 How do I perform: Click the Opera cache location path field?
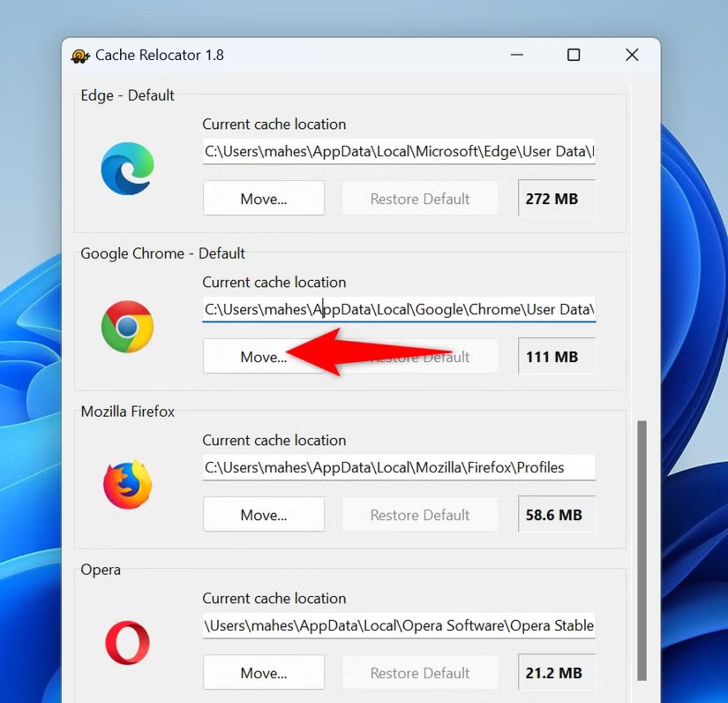(399, 625)
